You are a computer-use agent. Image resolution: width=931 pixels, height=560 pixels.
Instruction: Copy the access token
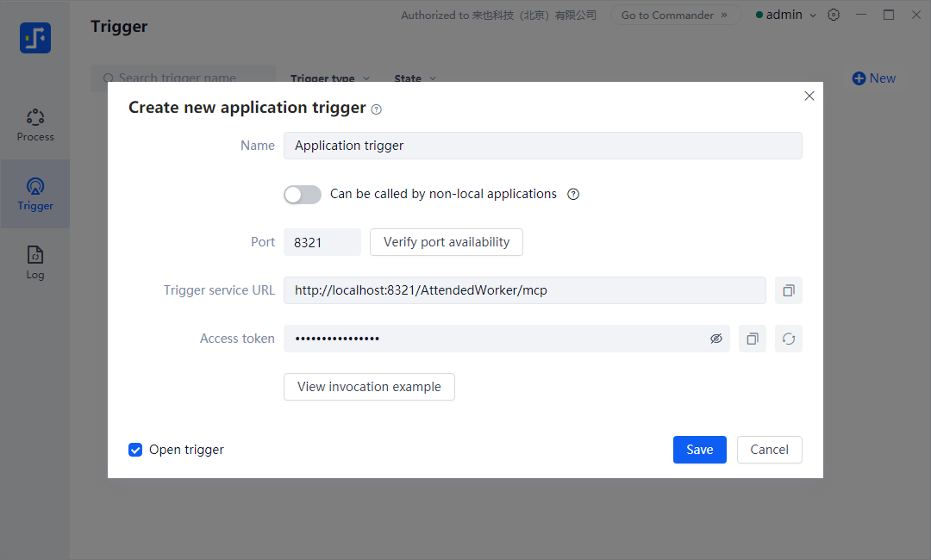[x=752, y=339]
